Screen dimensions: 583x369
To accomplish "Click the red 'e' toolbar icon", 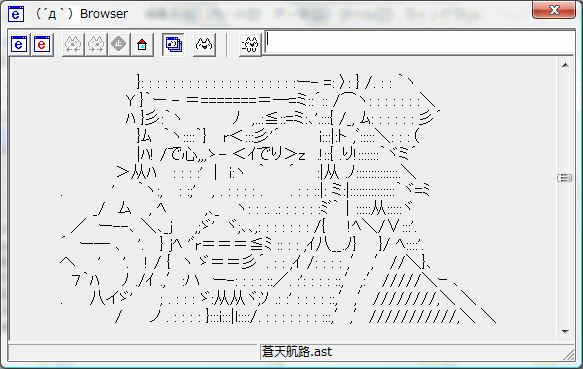I will point(42,45).
